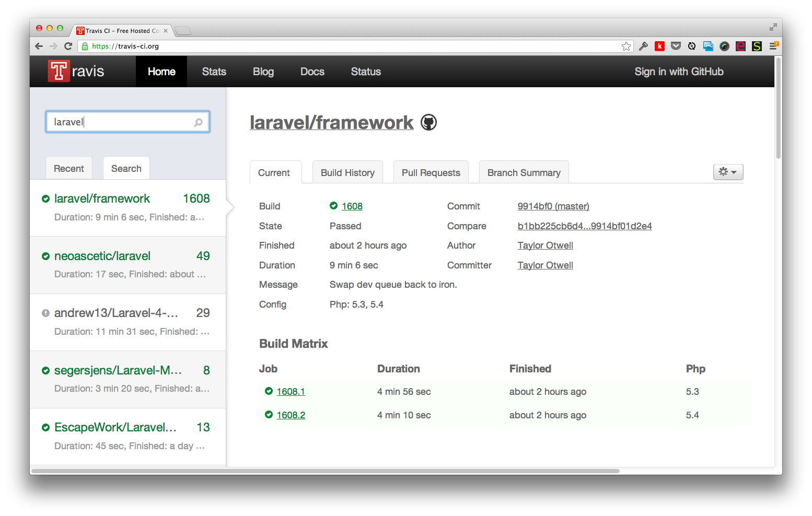Screen dimensions: 812x516
Task: Click the passed status icon next to build 1608
Action: [333, 206]
